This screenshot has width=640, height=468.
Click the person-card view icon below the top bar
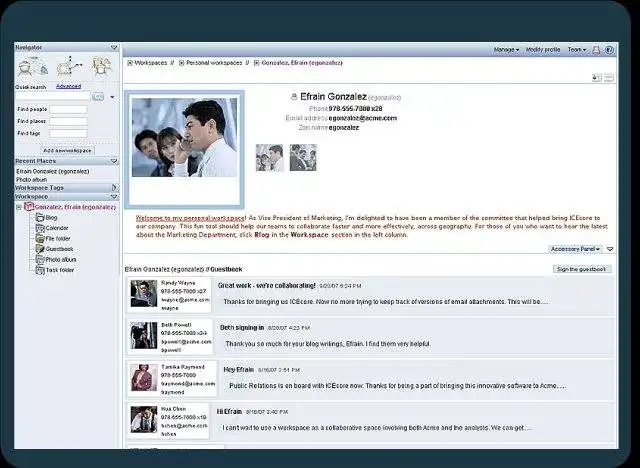pos(597,78)
